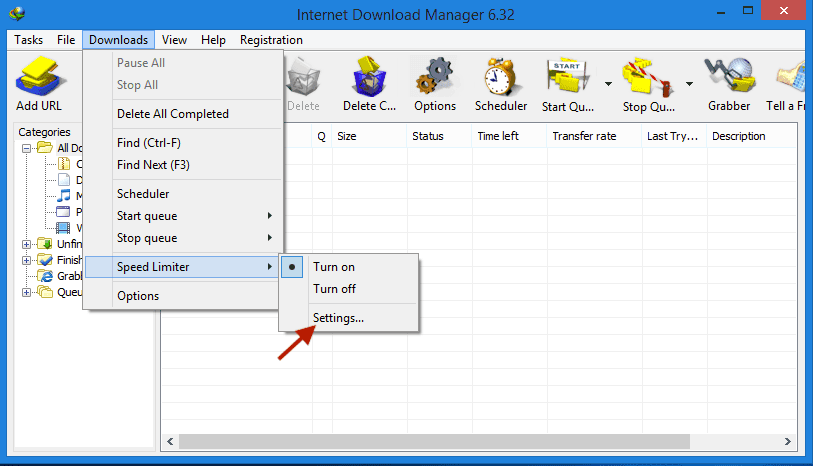
Task: Open the Help menu
Action: pos(213,40)
